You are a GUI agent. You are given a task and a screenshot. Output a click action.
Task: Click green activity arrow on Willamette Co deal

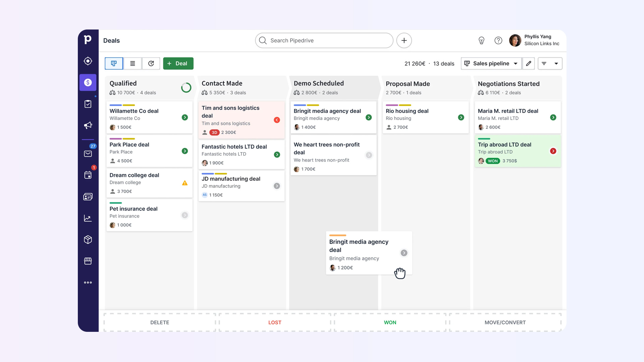coord(185,117)
